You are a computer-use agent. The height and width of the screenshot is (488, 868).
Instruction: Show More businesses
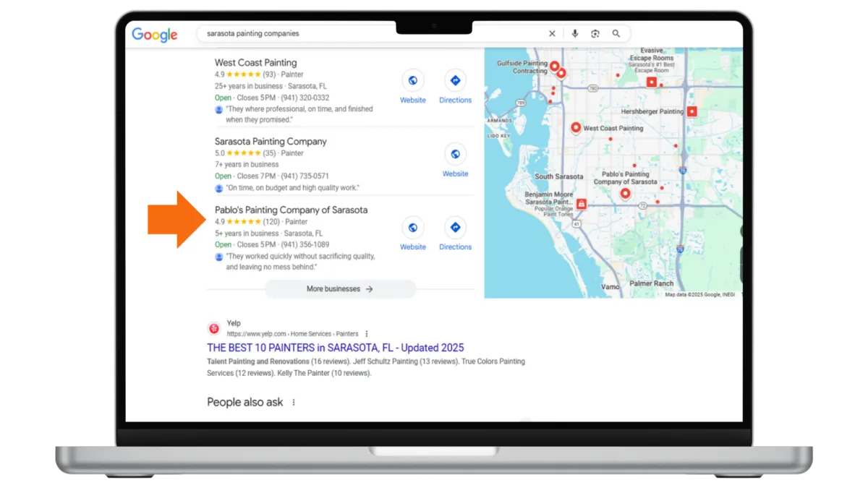[x=340, y=289]
